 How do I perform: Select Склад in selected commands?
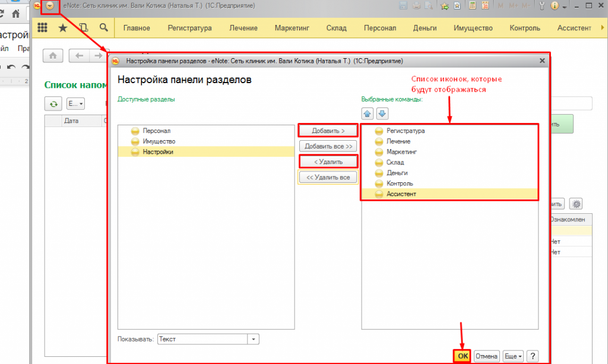tap(450, 162)
